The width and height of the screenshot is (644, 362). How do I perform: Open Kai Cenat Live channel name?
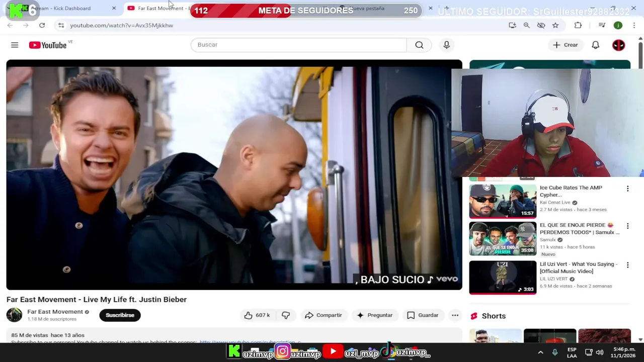(555, 203)
